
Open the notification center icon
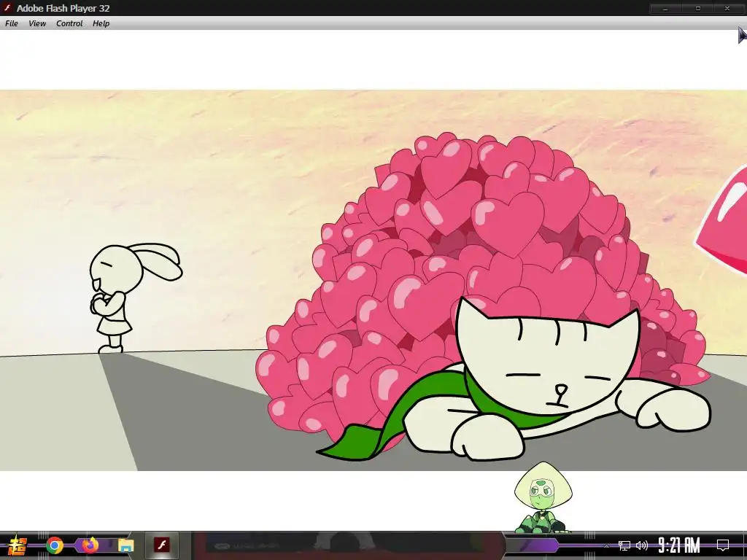(x=723, y=545)
